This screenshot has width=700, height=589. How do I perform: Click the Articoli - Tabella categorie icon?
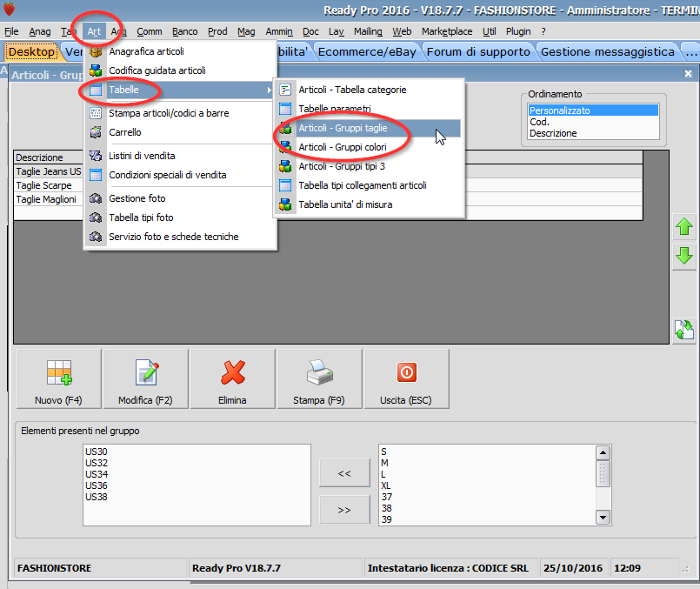tap(285, 90)
